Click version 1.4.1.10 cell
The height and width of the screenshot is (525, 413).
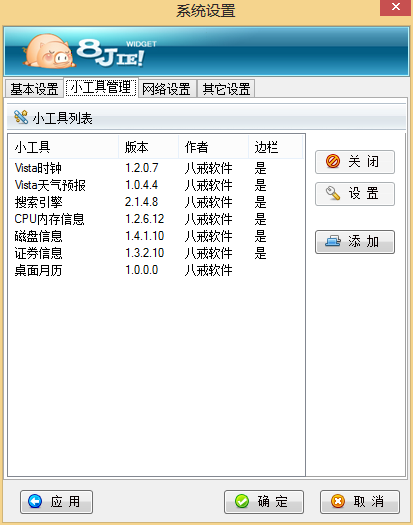(144, 236)
